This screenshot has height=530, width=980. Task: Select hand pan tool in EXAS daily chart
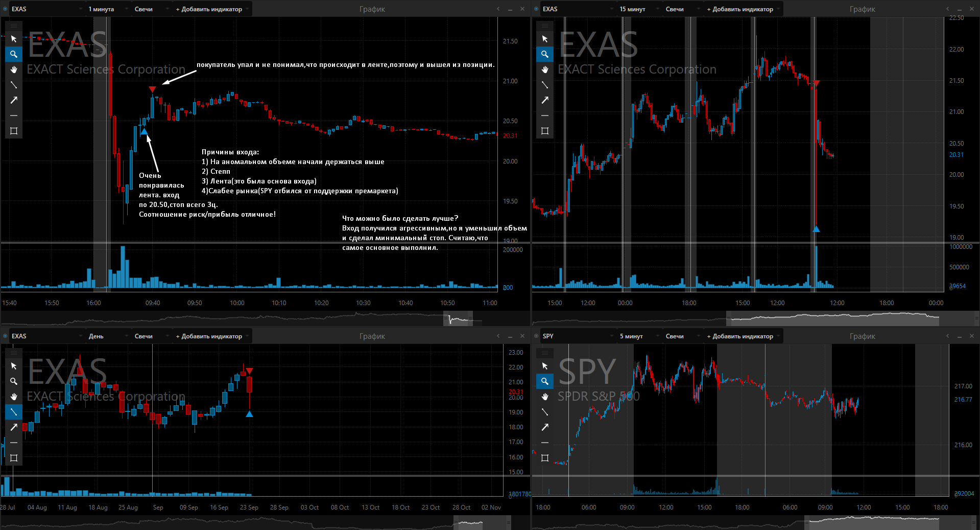point(14,397)
